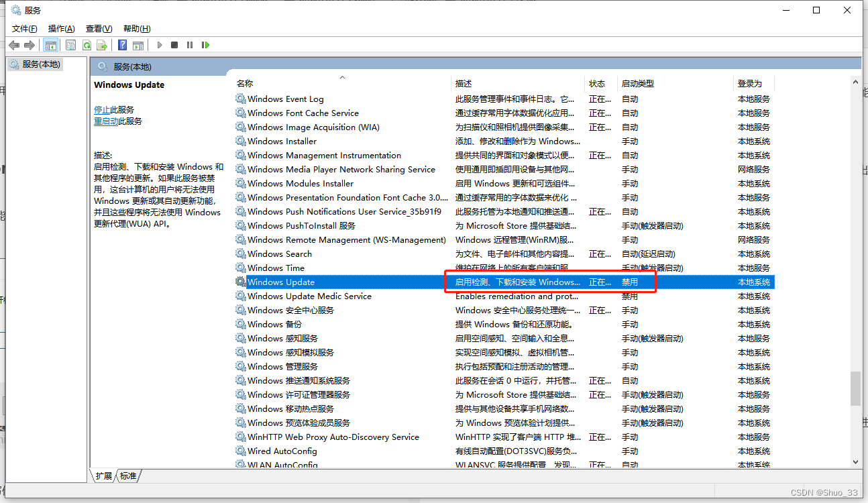868x503 pixels.
Task: Sort by the 名称 column header
Action: tap(341, 83)
